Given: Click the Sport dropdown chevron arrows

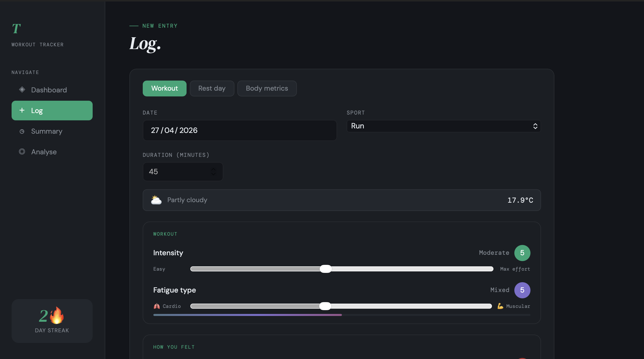Looking at the screenshot, I should (535, 126).
